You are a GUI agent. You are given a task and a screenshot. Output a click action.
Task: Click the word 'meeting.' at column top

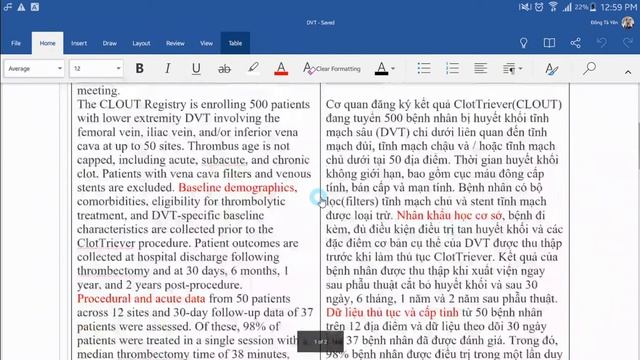pos(98,91)
